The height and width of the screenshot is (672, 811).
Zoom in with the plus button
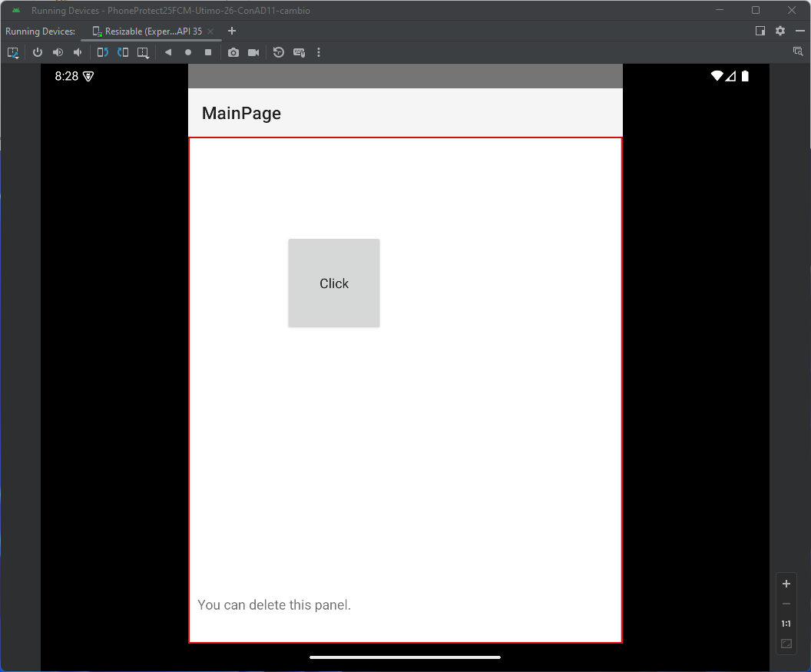pyautogui.click(x=786, y=584)
